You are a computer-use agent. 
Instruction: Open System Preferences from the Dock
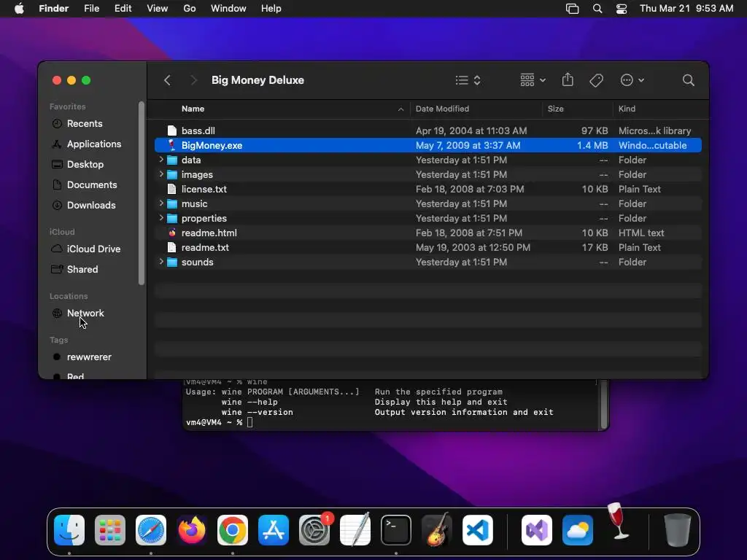point(314,530)
